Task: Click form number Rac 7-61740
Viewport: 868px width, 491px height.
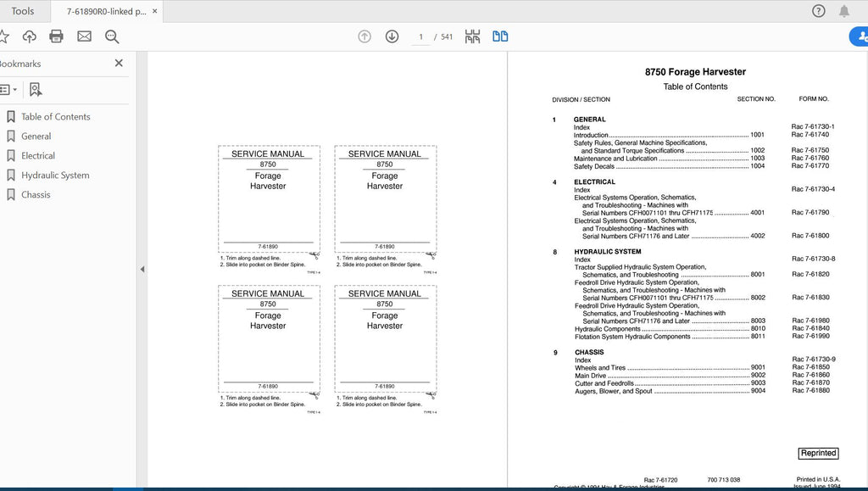Action: point(810,135)
